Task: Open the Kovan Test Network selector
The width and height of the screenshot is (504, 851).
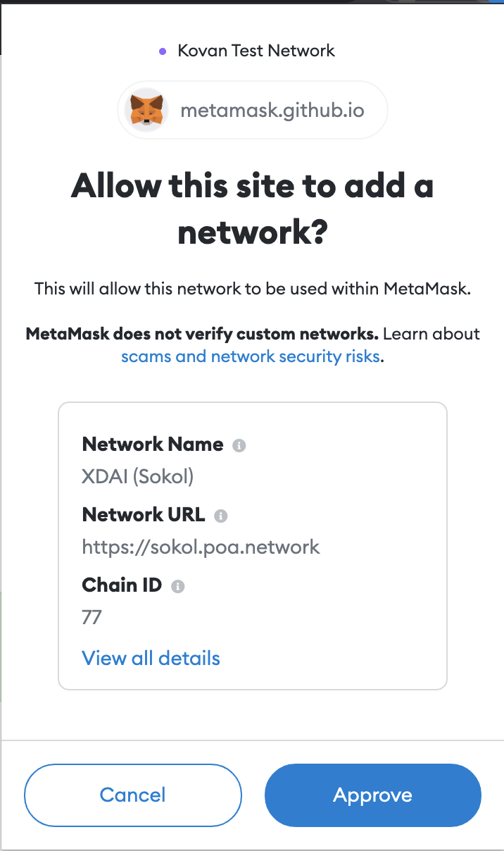Action: 255,50
